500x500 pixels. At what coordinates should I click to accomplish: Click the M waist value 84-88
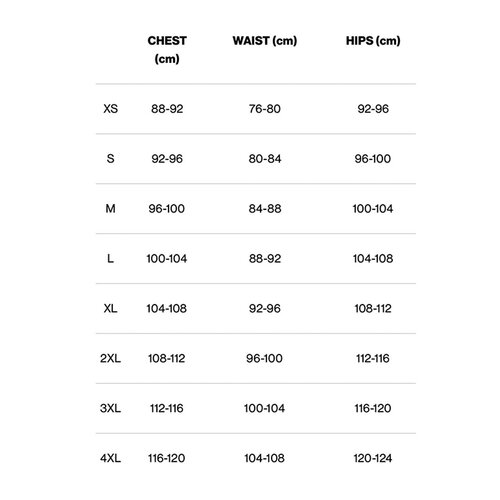click(x=265, y=209)
